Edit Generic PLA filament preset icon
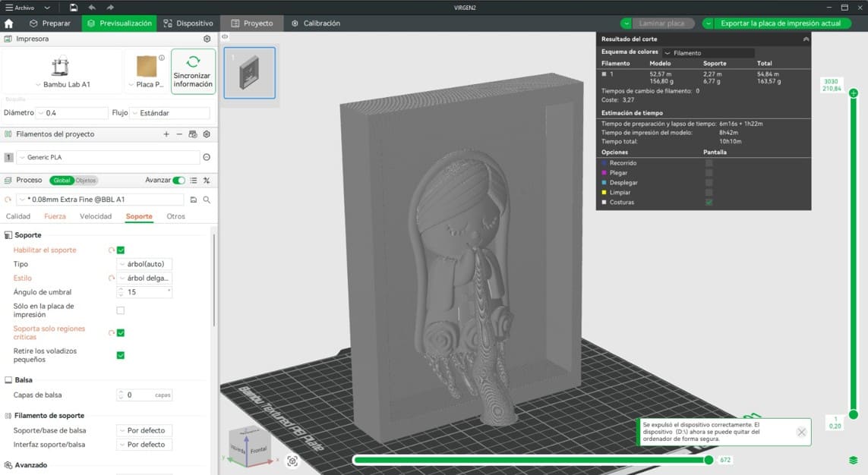Screen dimensions: 868x475 click(207, 157)
